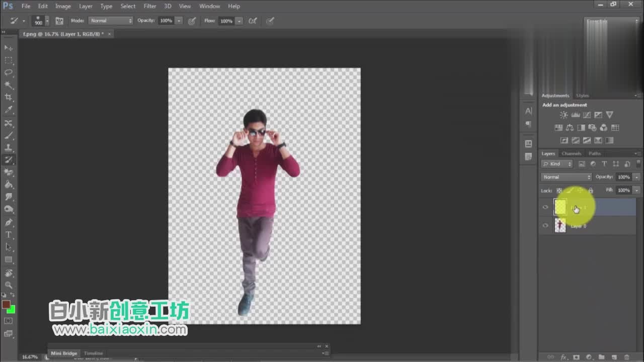Toggle Quick Mask mode
The width and height of the screenshot is (644, 362).
(9, 321)
